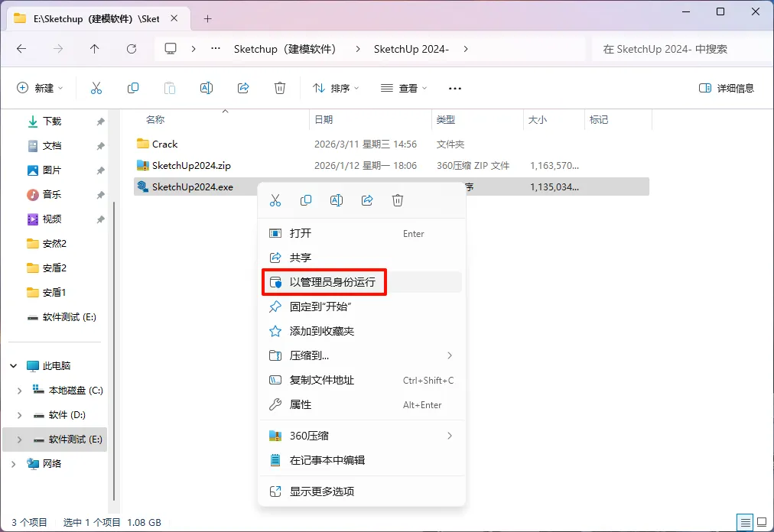The height and width of the screenshot is (532, 774).
Task: Expand the 网络 tree chevron
Action: [13, 464]
